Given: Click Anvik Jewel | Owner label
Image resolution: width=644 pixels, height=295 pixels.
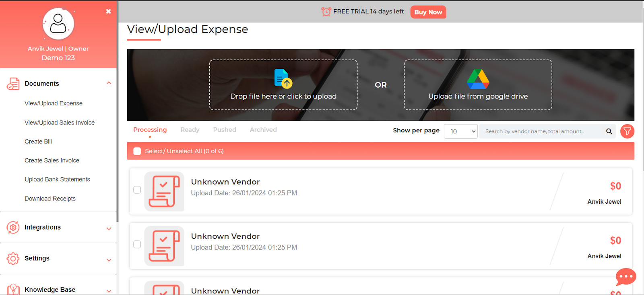Looking at the screenshot, I should pos(58,49).
